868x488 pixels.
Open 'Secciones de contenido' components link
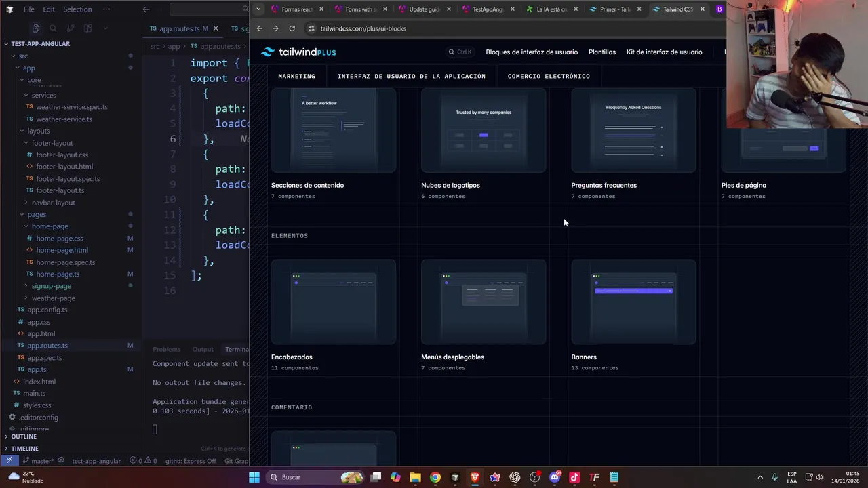[x=307, y=185]
